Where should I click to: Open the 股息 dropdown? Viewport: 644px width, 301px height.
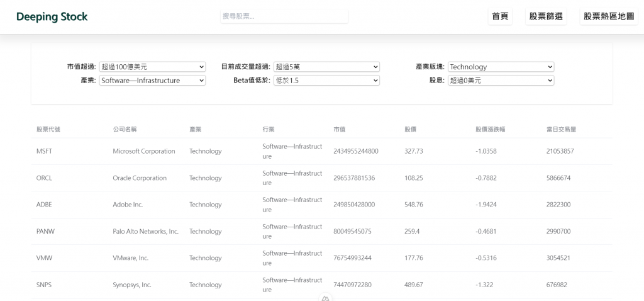501,81
